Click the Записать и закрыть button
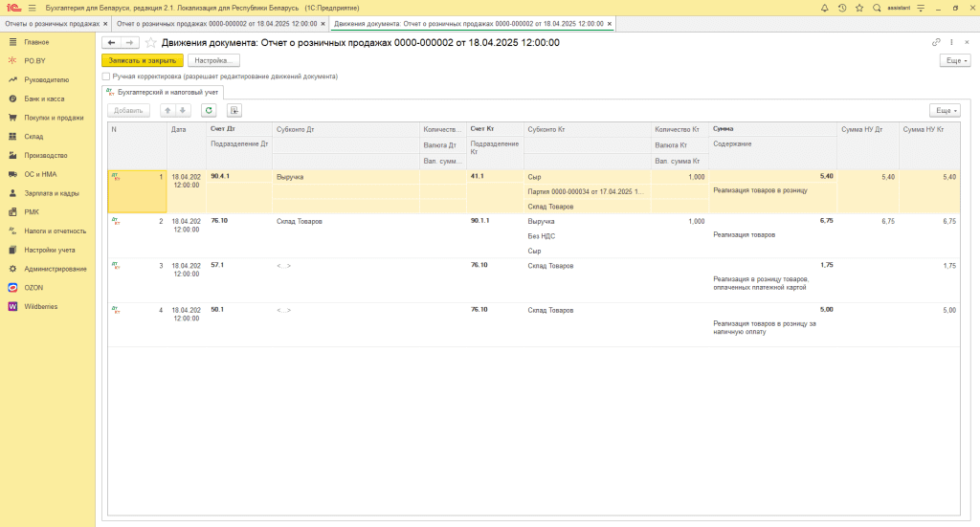The width and height of the screenshot is (980, 527). point(143,60)
